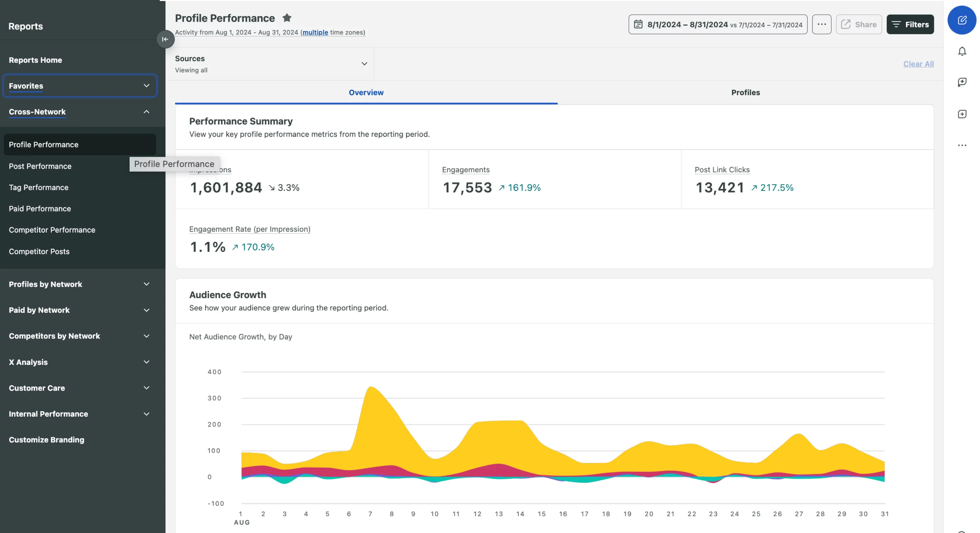Click the 170.9% engagement rate change
Image resolution: width=980 pixels, height=533 pixels.
[253, 247]
